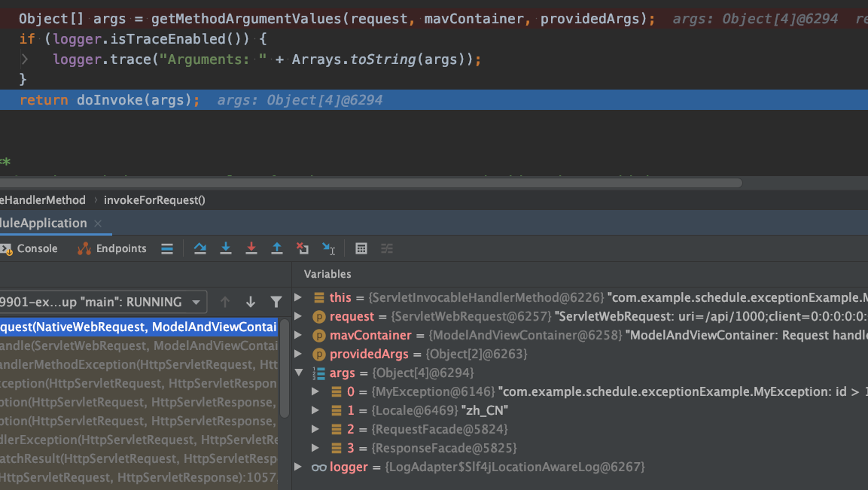868x490 pixels.
Task: Click the {ResponseFacade@5825} value
Action: pos(444,448)
